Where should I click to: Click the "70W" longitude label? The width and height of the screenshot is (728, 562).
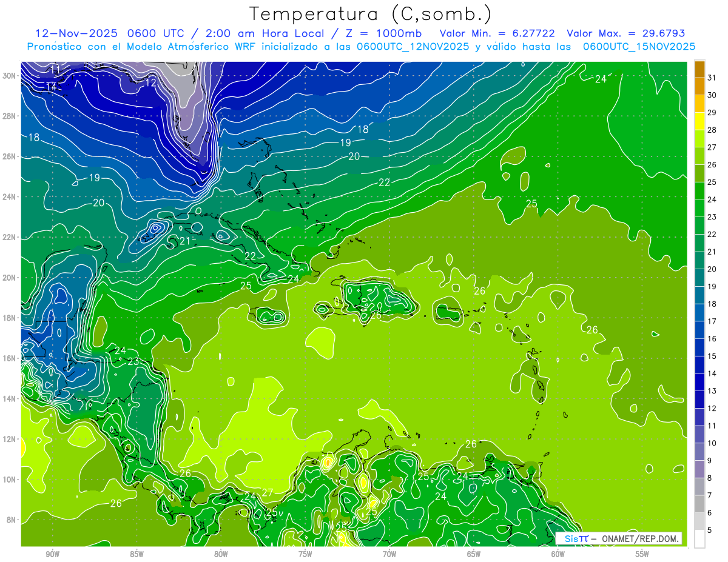click(x=389, y=554)
